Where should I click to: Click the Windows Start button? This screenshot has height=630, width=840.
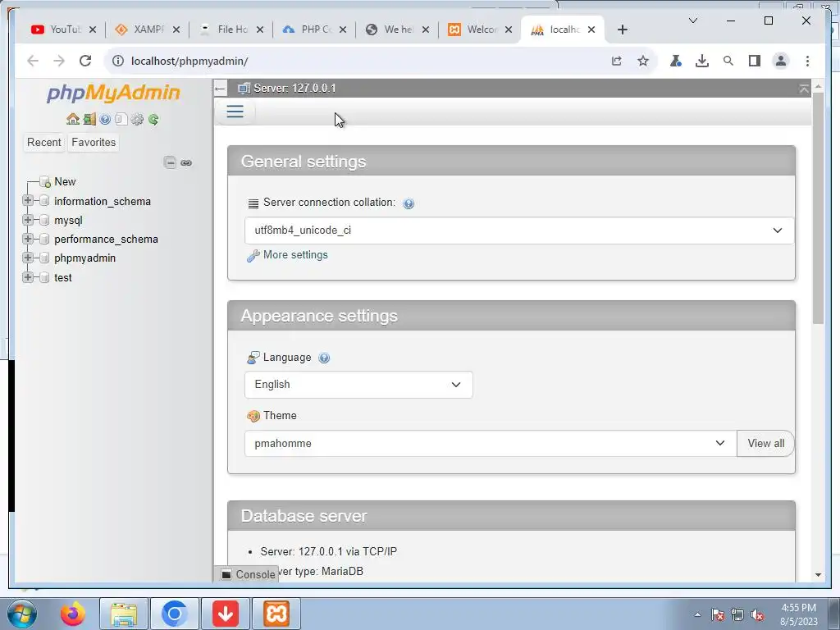click(x=22, y=614)
